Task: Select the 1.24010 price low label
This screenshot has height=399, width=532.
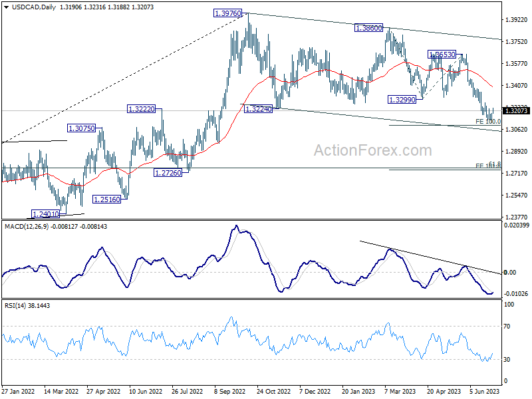Action: [x=45, y=214]
